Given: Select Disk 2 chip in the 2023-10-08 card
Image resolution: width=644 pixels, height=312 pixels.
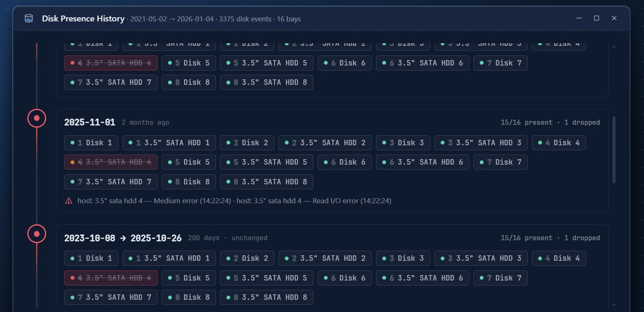Looking at the screenshot, I should 247,258.
